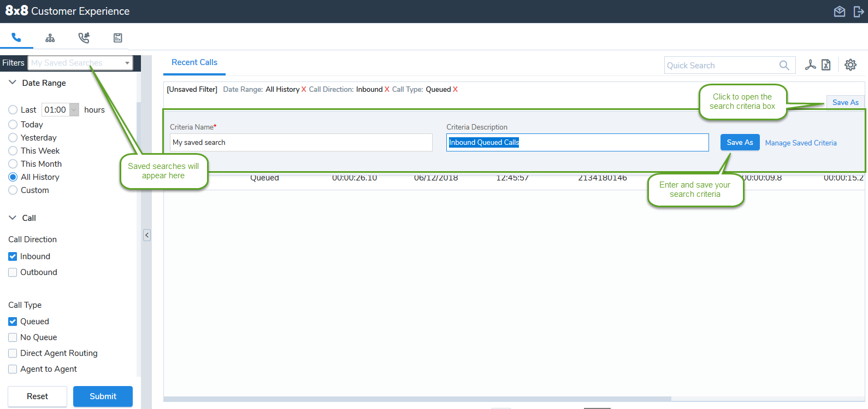Click the 8x8 Customer Experience logo
This screenshot has height=409, width=868.
(67, 11)
